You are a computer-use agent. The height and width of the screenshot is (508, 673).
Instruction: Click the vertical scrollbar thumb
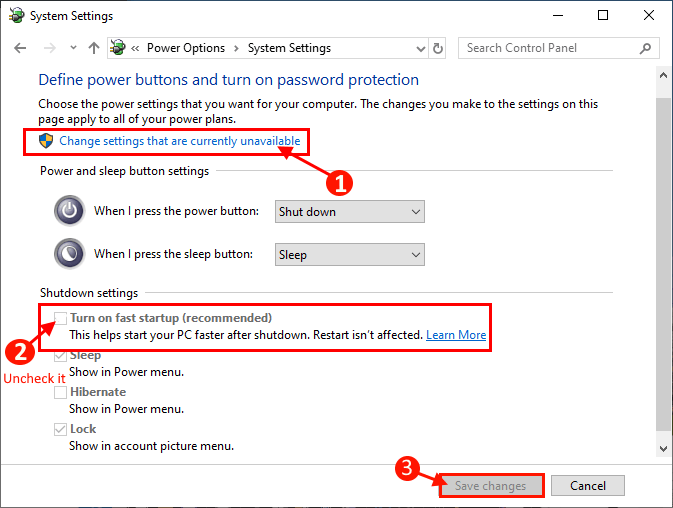(x=663, y=264)
